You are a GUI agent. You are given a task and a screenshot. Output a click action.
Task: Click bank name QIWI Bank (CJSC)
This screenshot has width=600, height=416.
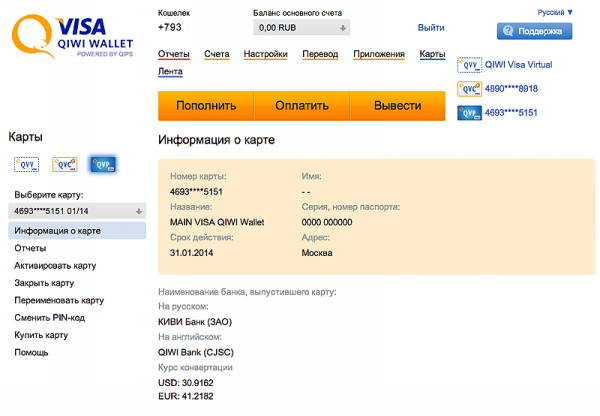(x=196, y=352)
